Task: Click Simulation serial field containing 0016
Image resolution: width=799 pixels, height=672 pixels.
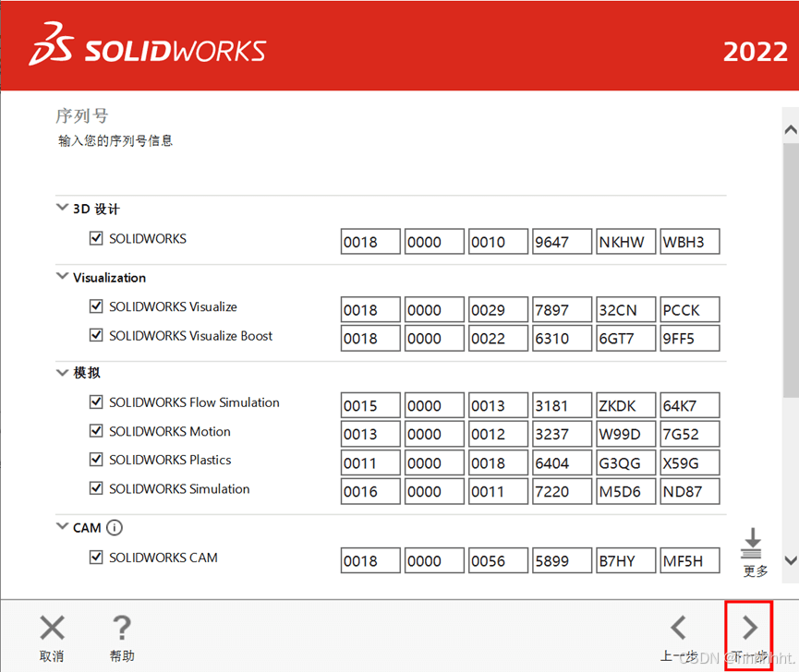Action: [370, 491]
